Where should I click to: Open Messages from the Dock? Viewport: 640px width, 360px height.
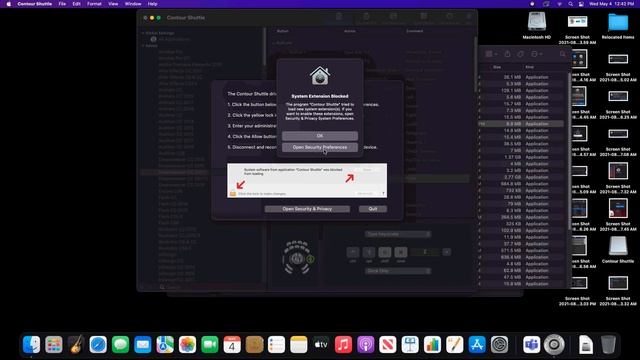[x=120, y=345]
